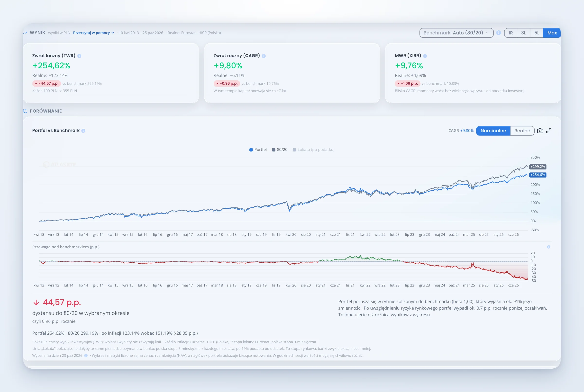Click the +254,62% total return value
The height and width of the screenshot is (392, 584).
click(x=51, y=65)
